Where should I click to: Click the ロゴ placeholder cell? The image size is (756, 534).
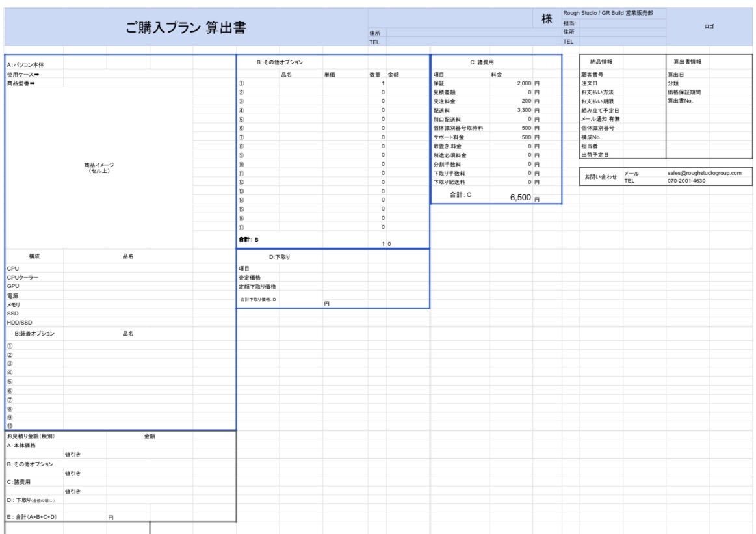pos(709,27)
